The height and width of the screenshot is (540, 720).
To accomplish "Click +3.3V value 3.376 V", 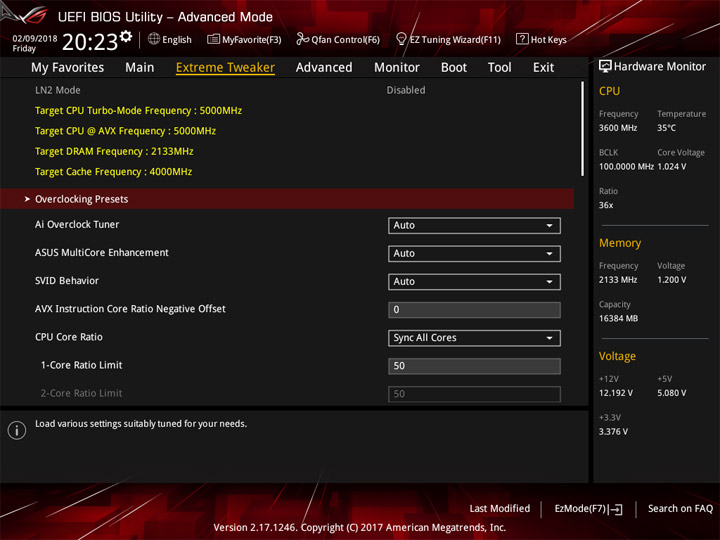I will pyautogui.click(x=613, y=432).
